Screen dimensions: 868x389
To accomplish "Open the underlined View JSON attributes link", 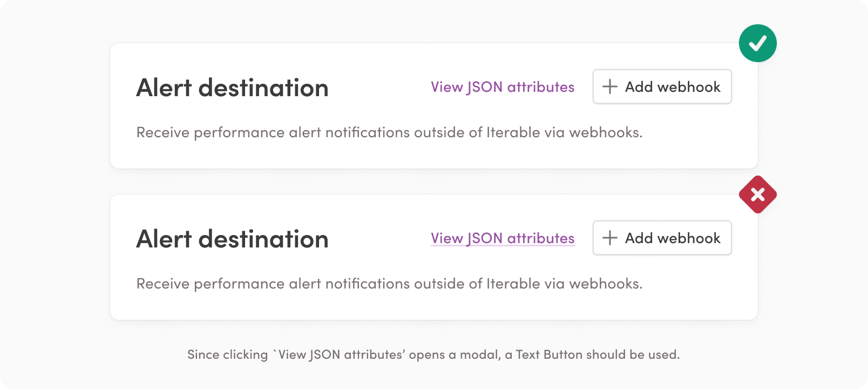I will point(502,238).
